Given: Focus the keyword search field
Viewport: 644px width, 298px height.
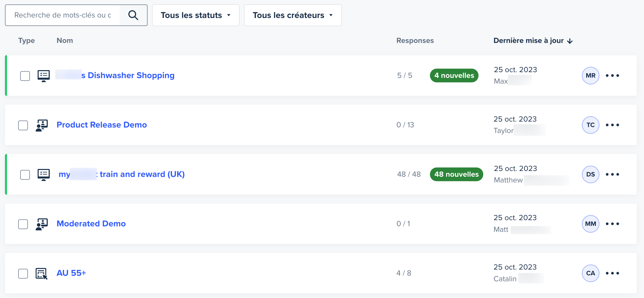Looking at the screenshot, I should click(63, 15).
